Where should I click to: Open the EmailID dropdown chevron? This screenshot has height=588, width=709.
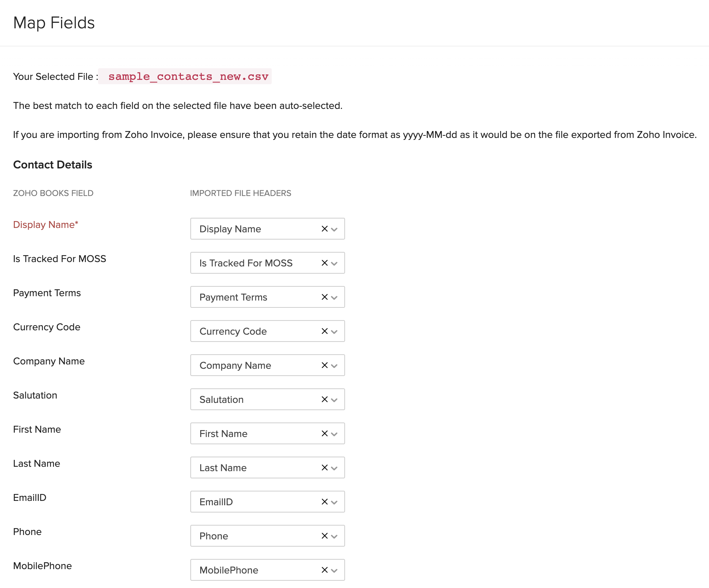[335, 502]
